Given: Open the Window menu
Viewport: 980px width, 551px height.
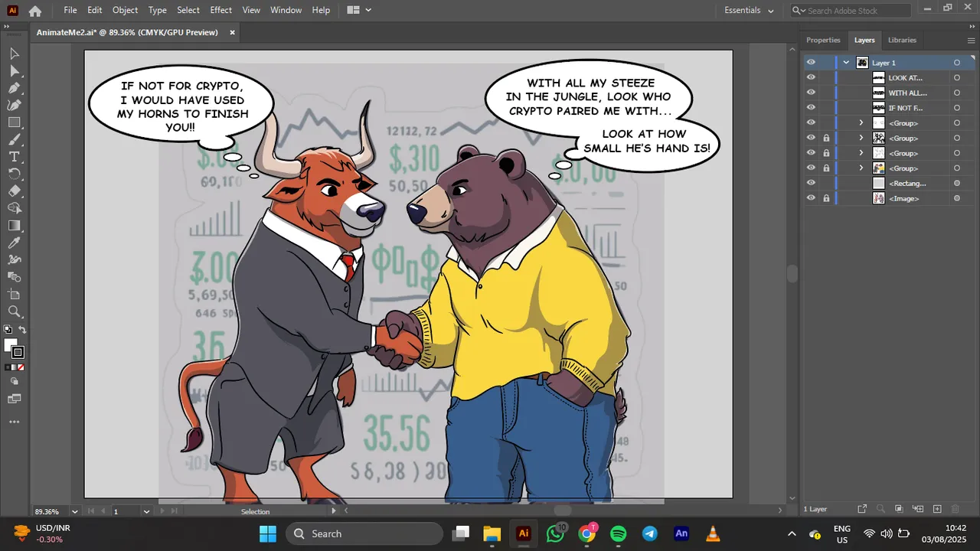Looking at the screenshot, I should pos(286,11).
